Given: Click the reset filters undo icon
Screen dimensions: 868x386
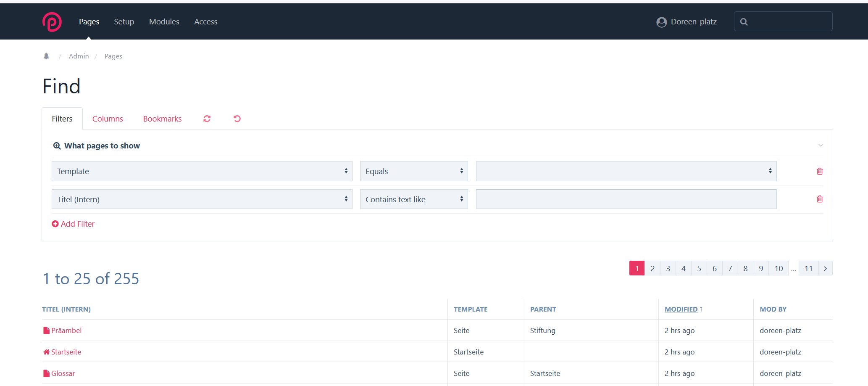Looking at the screenshot, I should pyautogui.click(x=237, y=119).
